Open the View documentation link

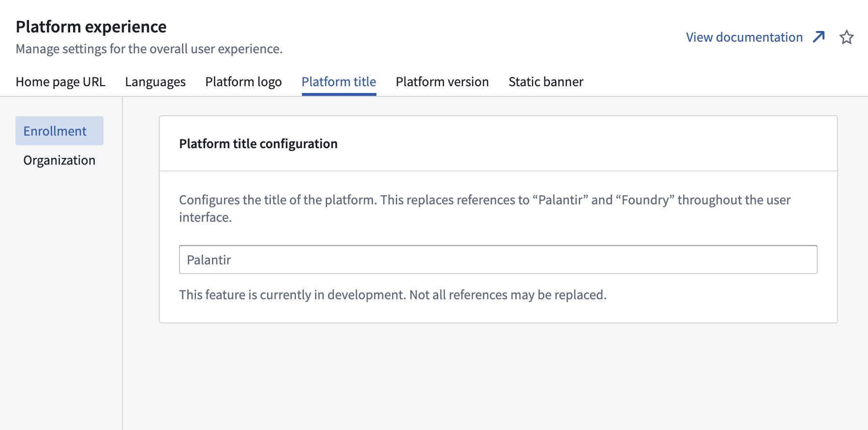coord(744,37)
